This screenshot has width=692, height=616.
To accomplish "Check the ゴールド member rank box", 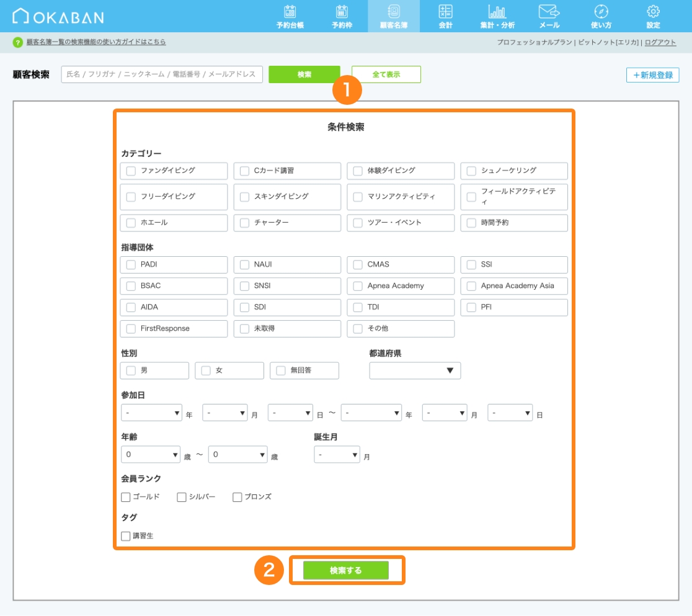I will [x=126, y=498].
